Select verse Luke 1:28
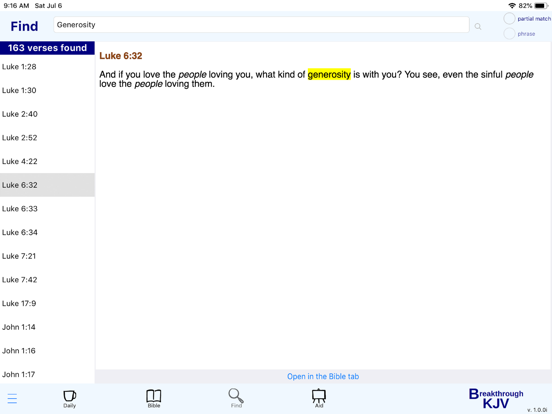Screen dimensions: 552x414 pos(47,67)
